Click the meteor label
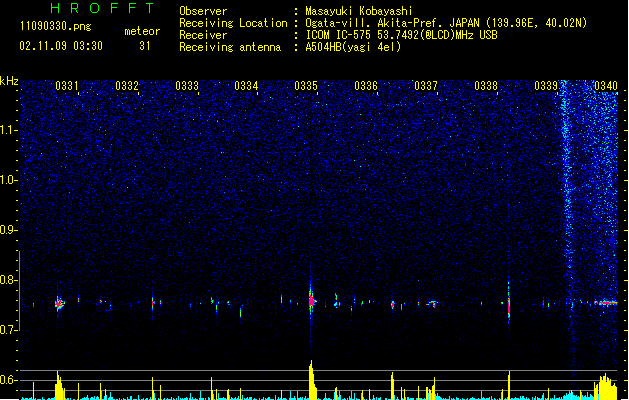 [x=142, y=31]
